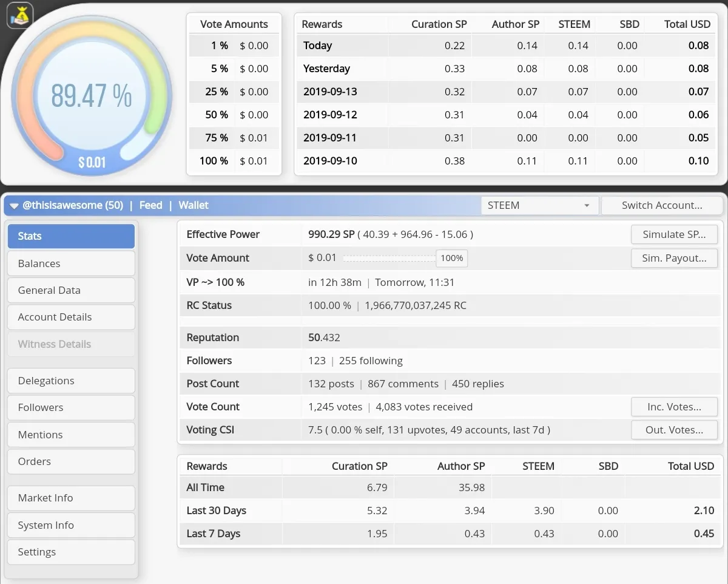Open the @thisisawesome (50) account link
The width and height of the screenshot is (728, 584).
(x=73, y=205)
